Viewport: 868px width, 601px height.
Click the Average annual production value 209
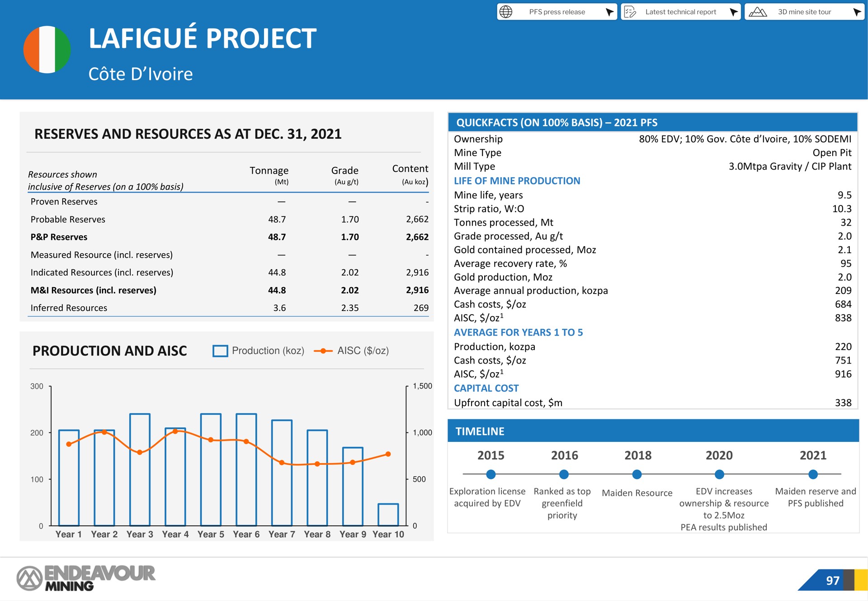(x=843, y=291)
